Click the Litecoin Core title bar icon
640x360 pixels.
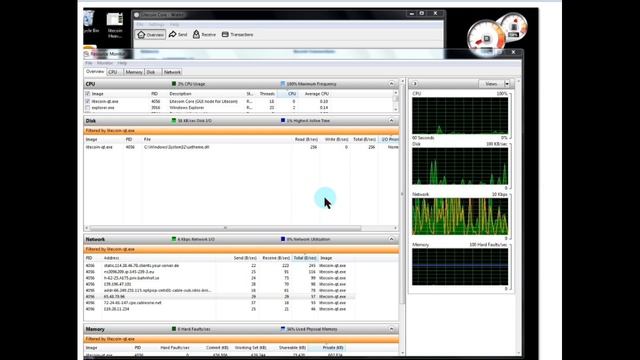click(x=136, y=15)
